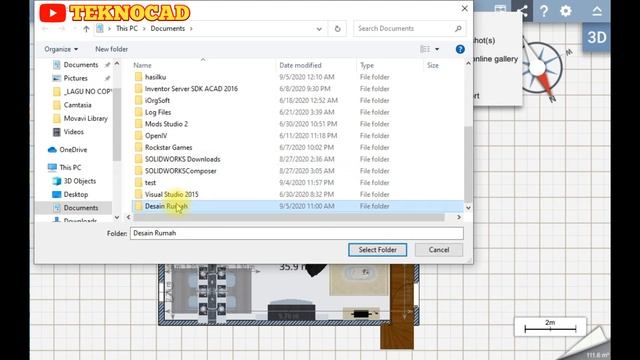This screenshot has height=360, width=640.
Task: Open the settings gear icon
Action: (x=565, y=11)
